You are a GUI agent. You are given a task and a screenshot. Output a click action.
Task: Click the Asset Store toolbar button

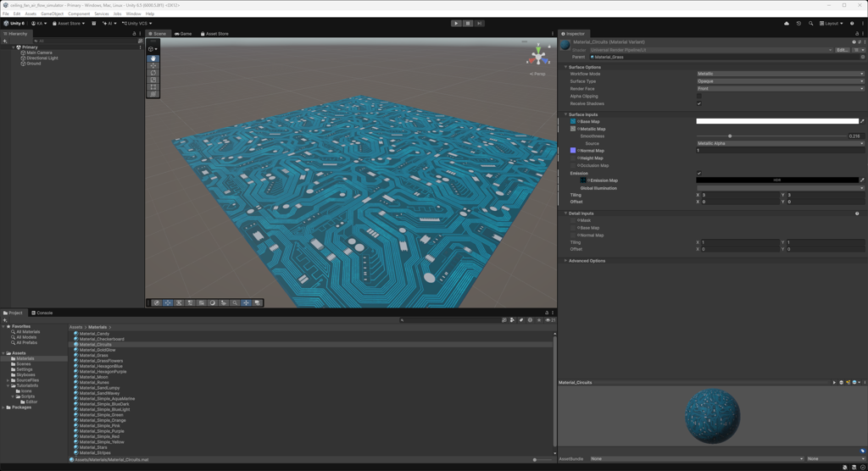pyautogui.click(x=69, y=23)
